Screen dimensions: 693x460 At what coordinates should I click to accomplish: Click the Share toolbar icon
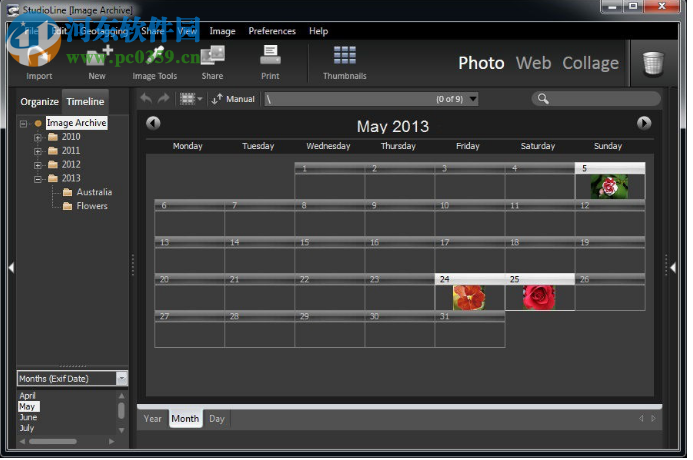coord(213,62)
